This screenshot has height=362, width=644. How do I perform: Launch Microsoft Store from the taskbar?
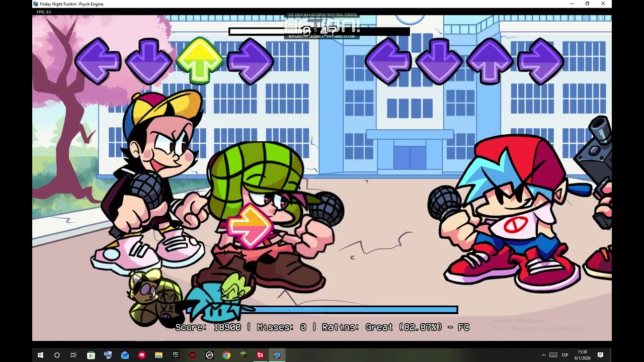pos(91,355)
